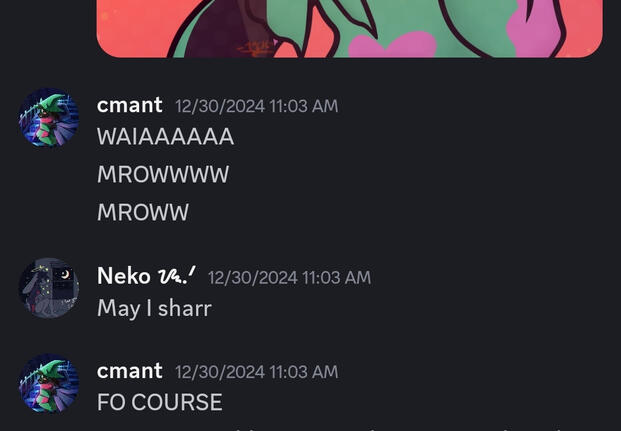Click timestamp on cmant's first message
Screen dimensions: 621x431
click(257, 106)
